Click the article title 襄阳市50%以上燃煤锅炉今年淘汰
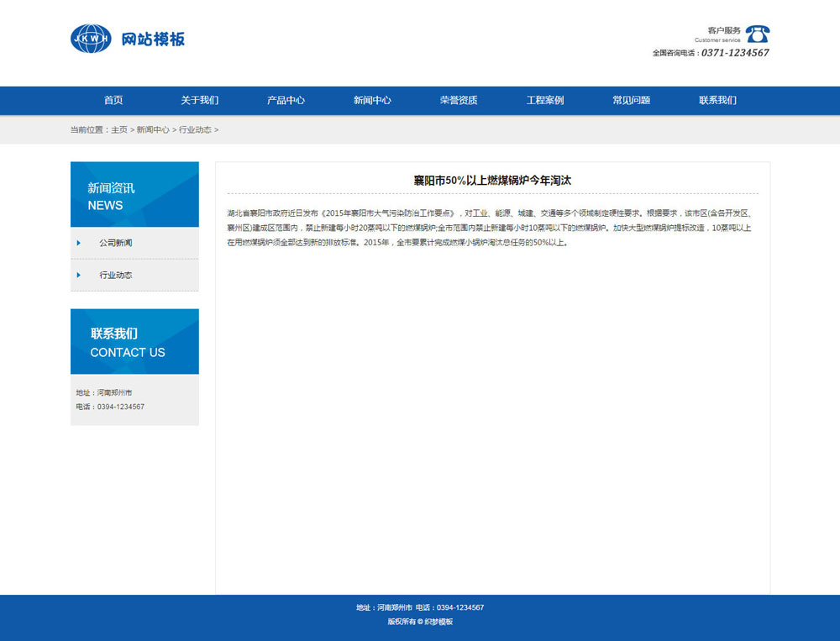Screen dimensions: 840x641 click(x=492, y=181)
